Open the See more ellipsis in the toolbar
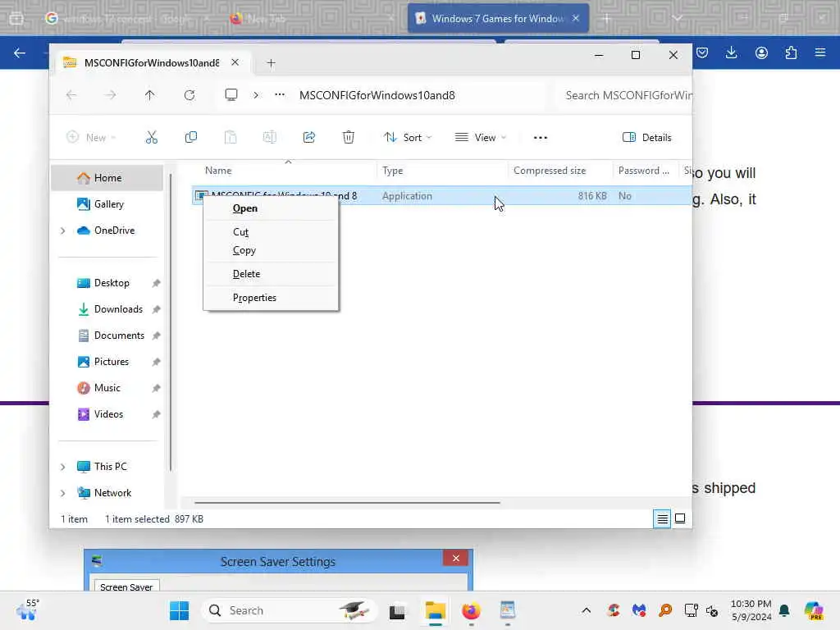Viewport: 840px width, 630px height. click(541, 138)
